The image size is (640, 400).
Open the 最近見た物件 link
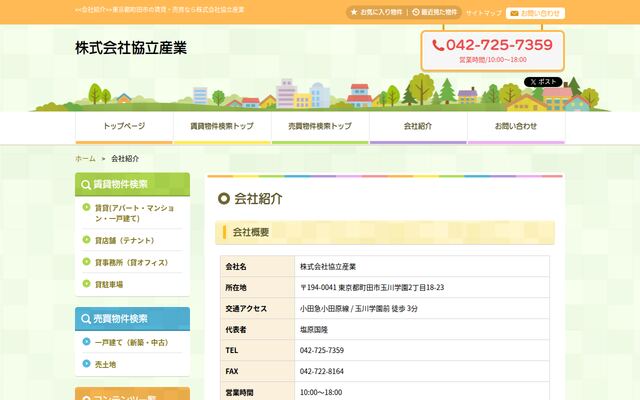pyautogui.click(x=435, y=12)
